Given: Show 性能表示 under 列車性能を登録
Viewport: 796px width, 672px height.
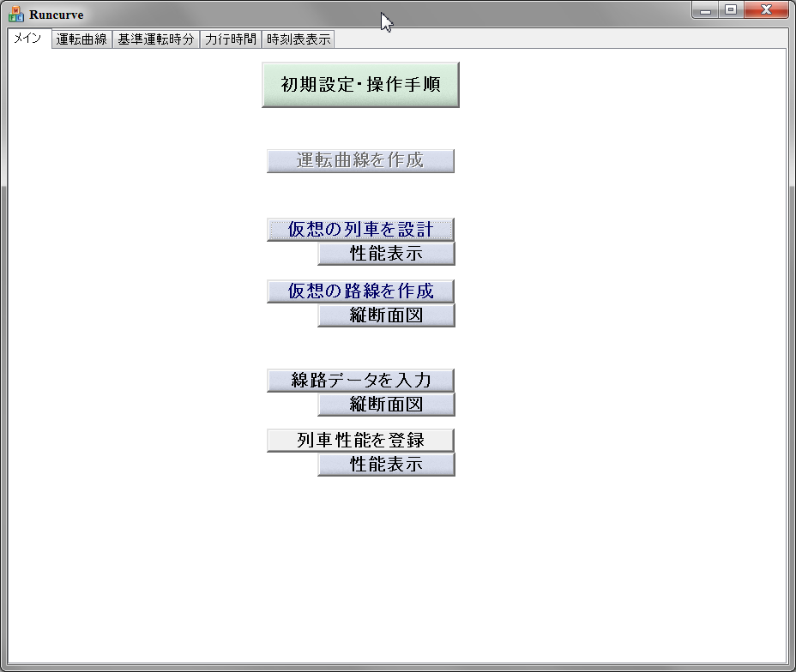Looking at the screenshot, I should [386, 465].
